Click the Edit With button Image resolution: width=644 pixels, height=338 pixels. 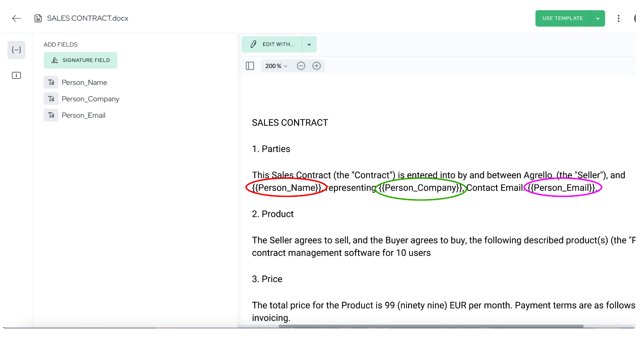pos(272,44)
